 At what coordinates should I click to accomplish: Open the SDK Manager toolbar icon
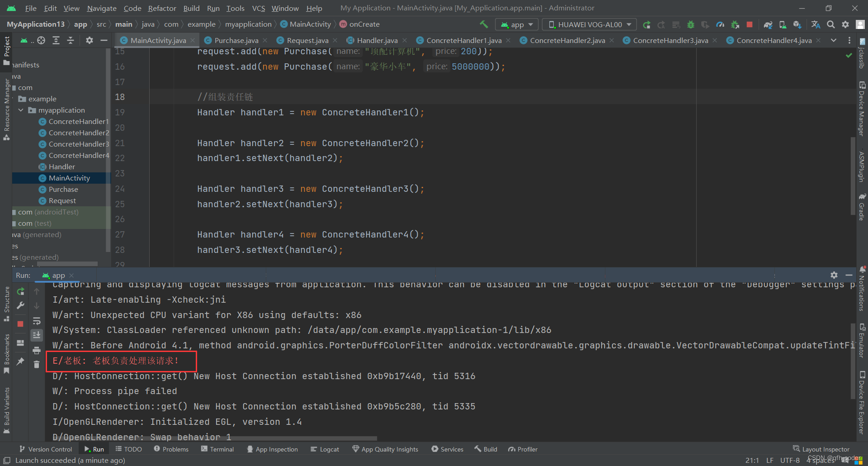(x=797, y=24)
